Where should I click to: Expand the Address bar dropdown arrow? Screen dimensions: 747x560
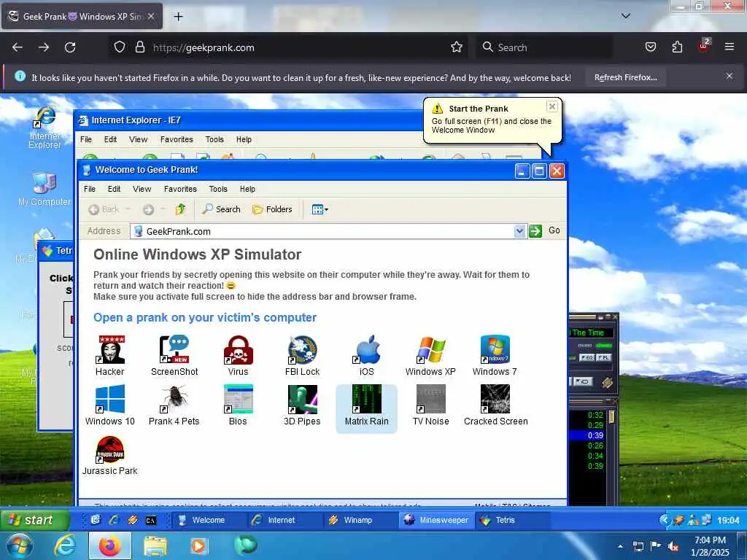point(519,231)
